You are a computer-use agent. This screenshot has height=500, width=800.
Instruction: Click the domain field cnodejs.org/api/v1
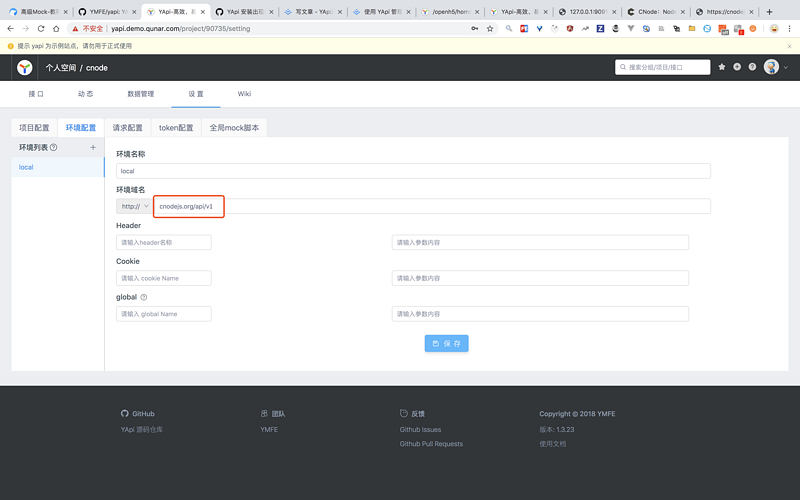point(431,206)
